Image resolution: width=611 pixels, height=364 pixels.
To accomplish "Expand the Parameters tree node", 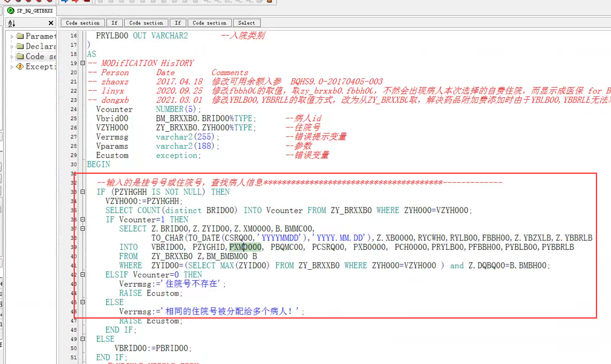I will (x=12, y=36).
